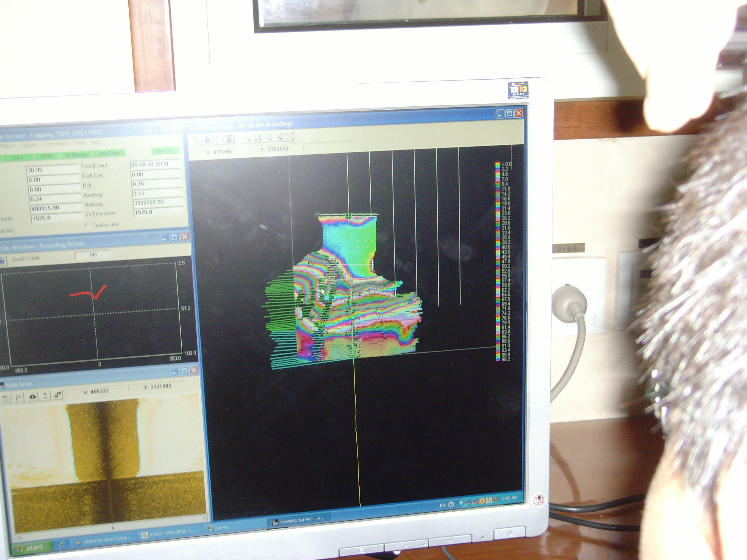Viewport: 747px width, 560px height.
Task: Click the Side Scan color settings icon
Action: click(58, 394)
